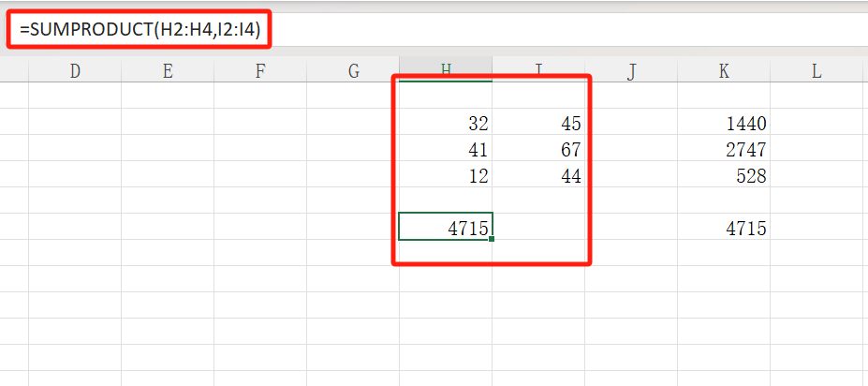Select column G header
This screenshot has height=386, width=868.
coord(353,70)
